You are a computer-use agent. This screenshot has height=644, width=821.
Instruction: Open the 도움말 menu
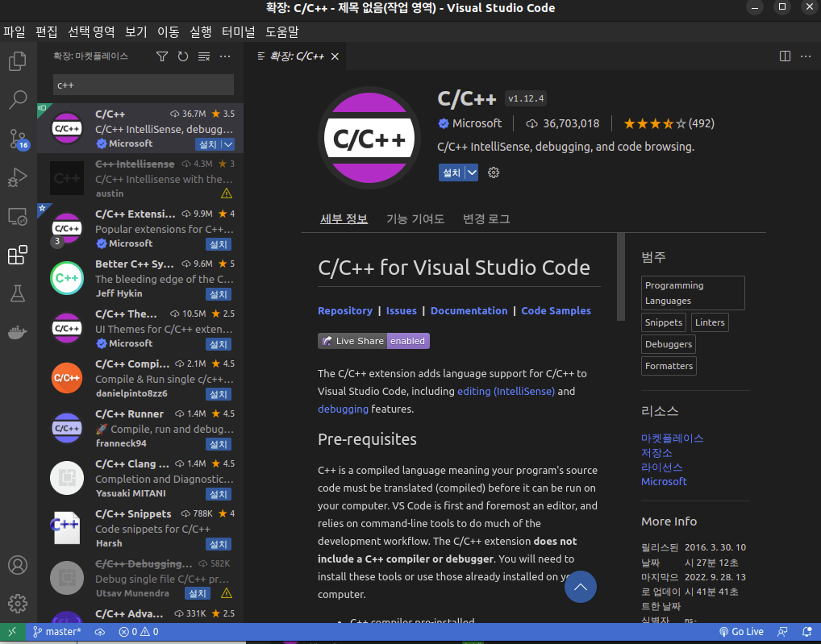(x=281, y=32)
